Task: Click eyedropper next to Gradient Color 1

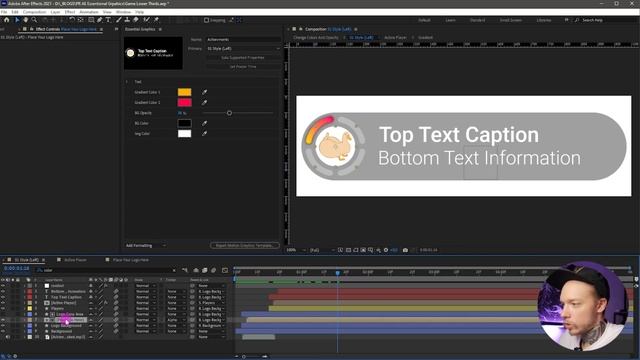Action: [204, 92]
